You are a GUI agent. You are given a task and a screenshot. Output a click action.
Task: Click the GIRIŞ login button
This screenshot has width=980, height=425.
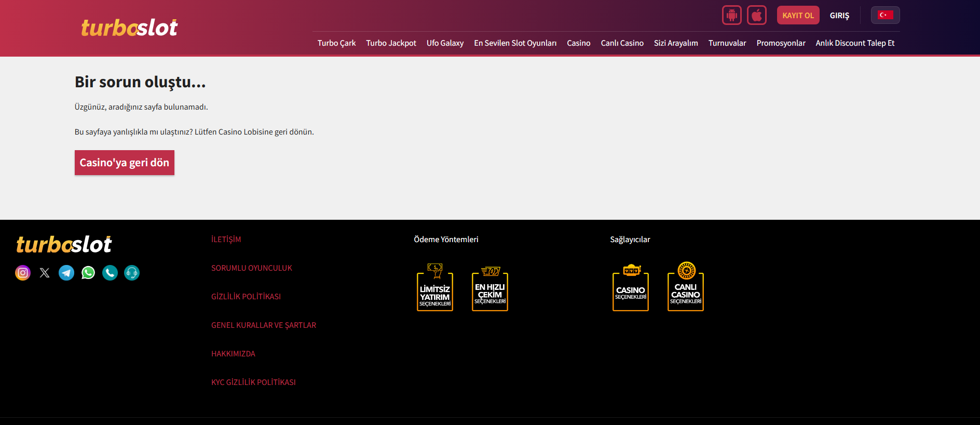(839, 16)
